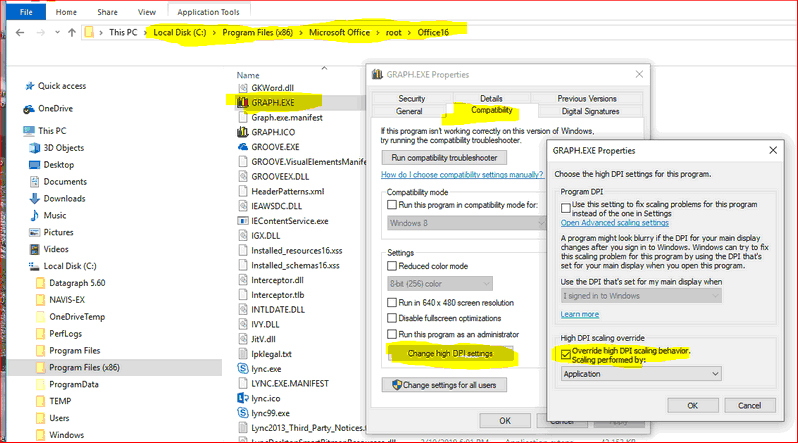
Task: Open the Windows 8 compatibility mode dropdown
Action: [x=467, y=223]
